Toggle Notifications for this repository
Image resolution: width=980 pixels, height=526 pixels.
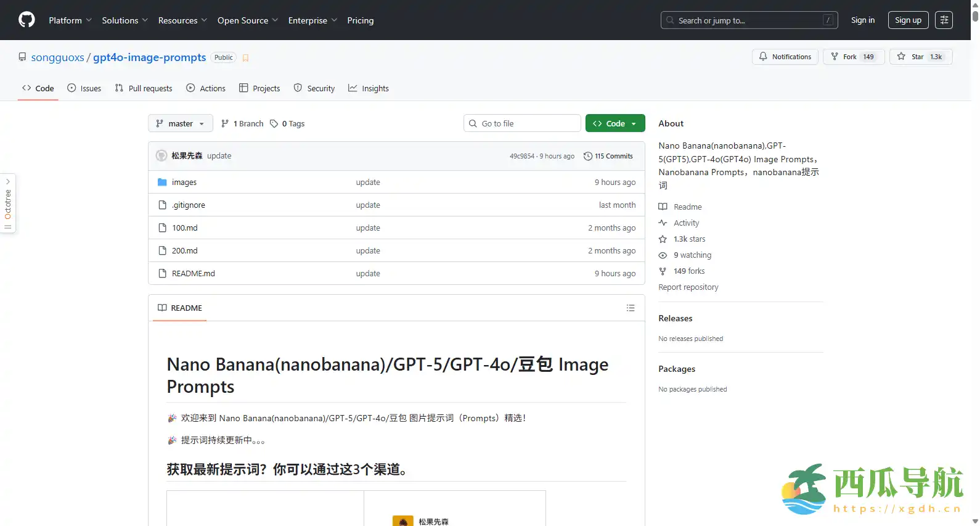pos(785,57)
